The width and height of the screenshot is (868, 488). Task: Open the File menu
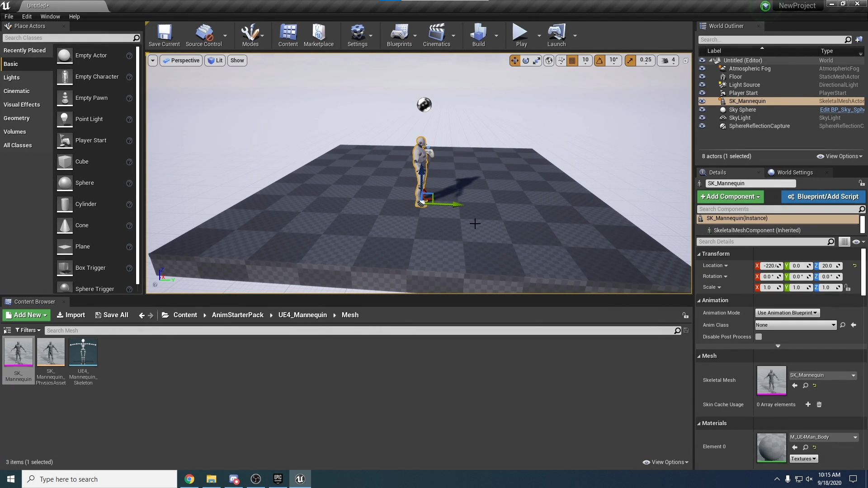9,16
